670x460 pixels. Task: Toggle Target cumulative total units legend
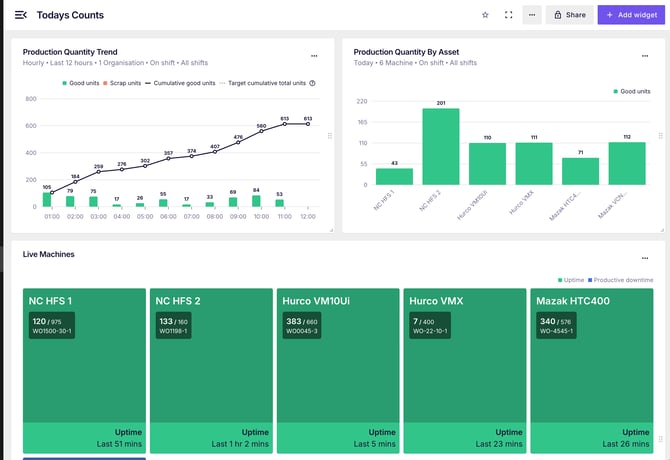(x=263, y=83)
